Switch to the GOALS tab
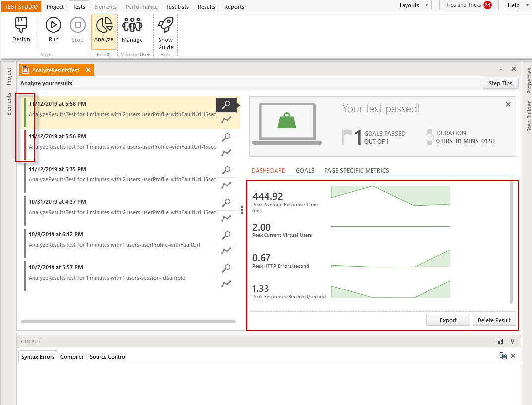Image resolution: width=532 pixels, height=405 pixels. coord(305,171)
